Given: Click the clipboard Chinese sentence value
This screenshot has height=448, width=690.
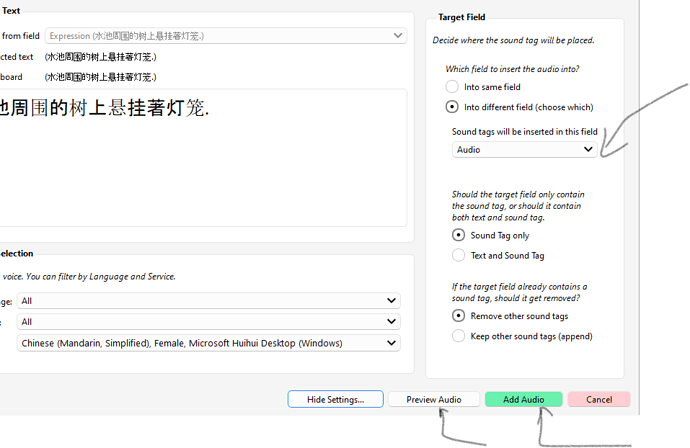Looking at the screenshot, I should point(100,77).
